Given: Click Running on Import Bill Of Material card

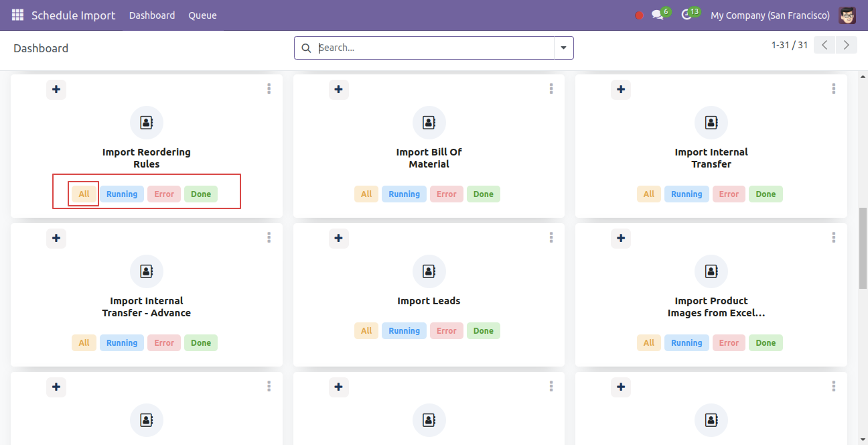Looking at the screenshot, I should point(405,194).
